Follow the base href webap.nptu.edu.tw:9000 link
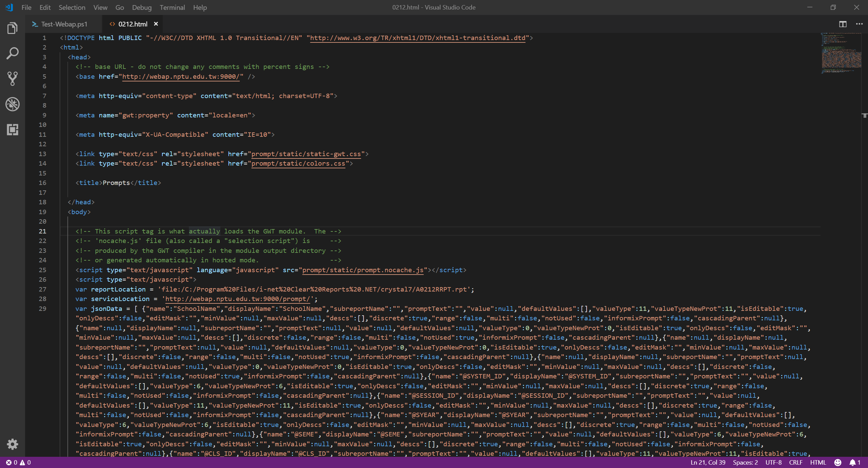Viewport: 868px width, 468px height. point(181,77)
